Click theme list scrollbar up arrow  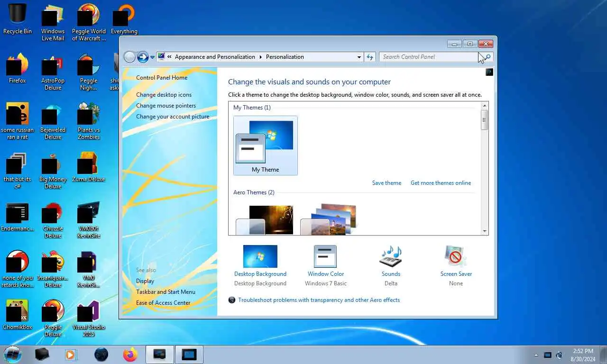tap(485, 106)
